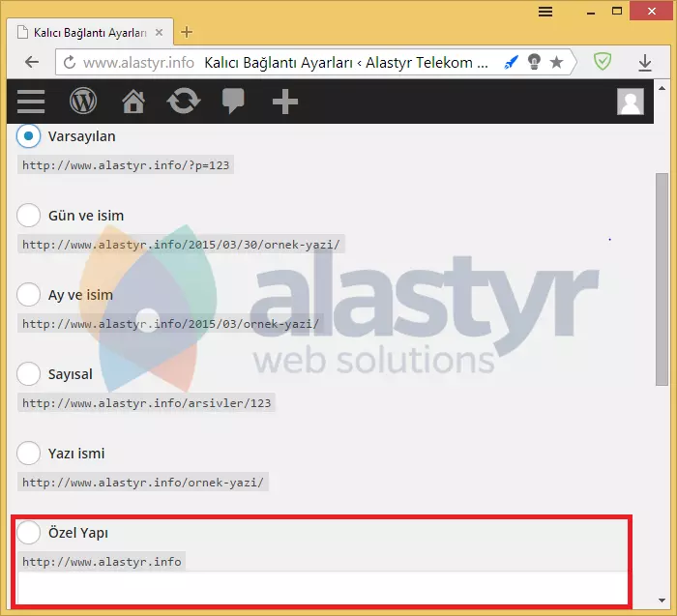
Task: Click the scrollbar down arrow
Action: pyautogui.click(x=662, y=600)
